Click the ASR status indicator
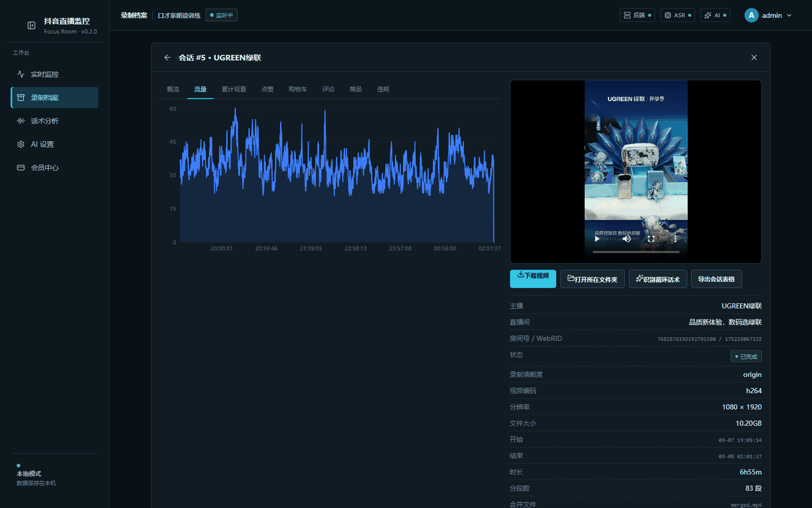The image size is (812, 508). pyautogui.click(x=677, y=15)
